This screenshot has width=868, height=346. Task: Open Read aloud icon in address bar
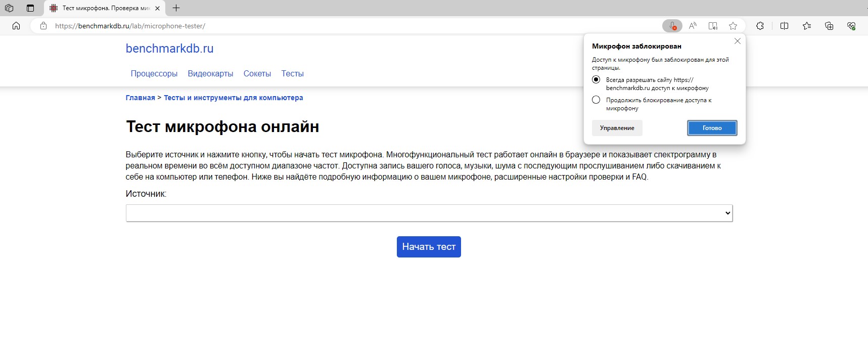693,26
